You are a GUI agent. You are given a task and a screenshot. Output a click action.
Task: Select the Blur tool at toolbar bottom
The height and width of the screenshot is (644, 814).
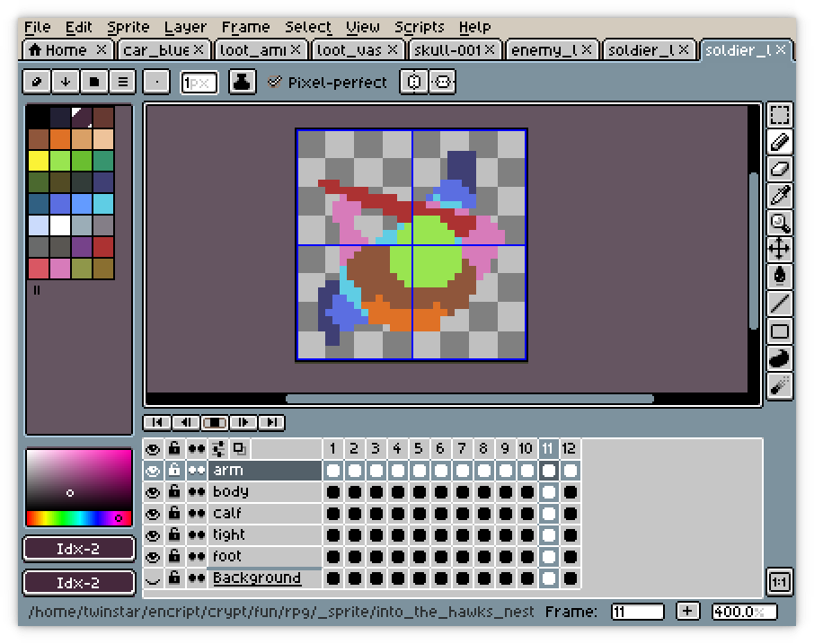click(x=779, y=385)
